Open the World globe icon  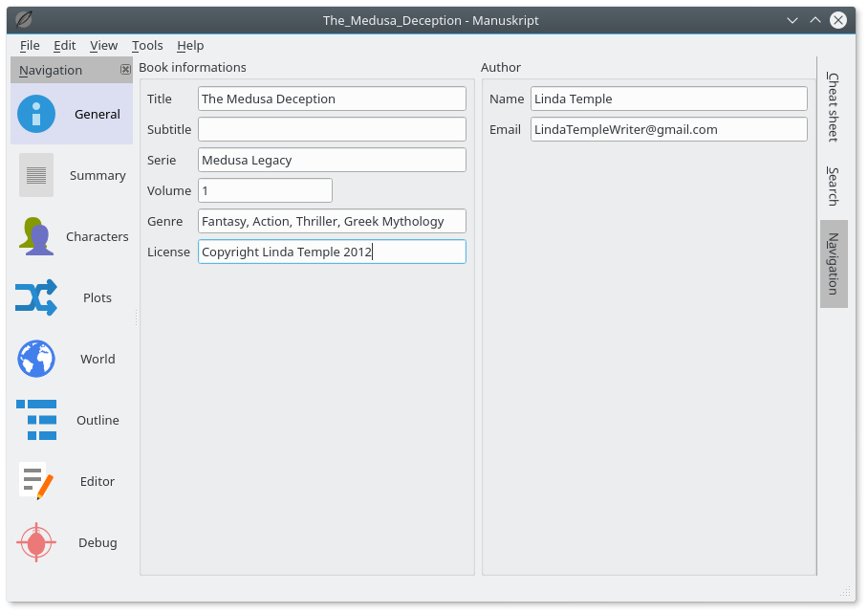(36, 359)
